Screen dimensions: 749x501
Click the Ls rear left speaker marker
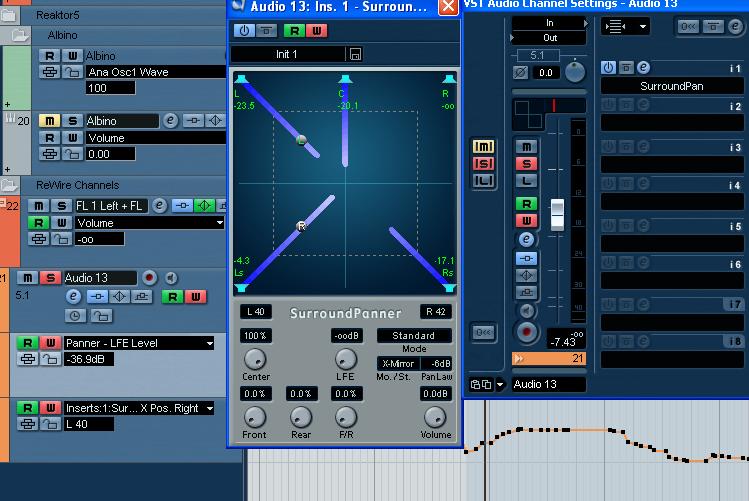pos(241,288)
